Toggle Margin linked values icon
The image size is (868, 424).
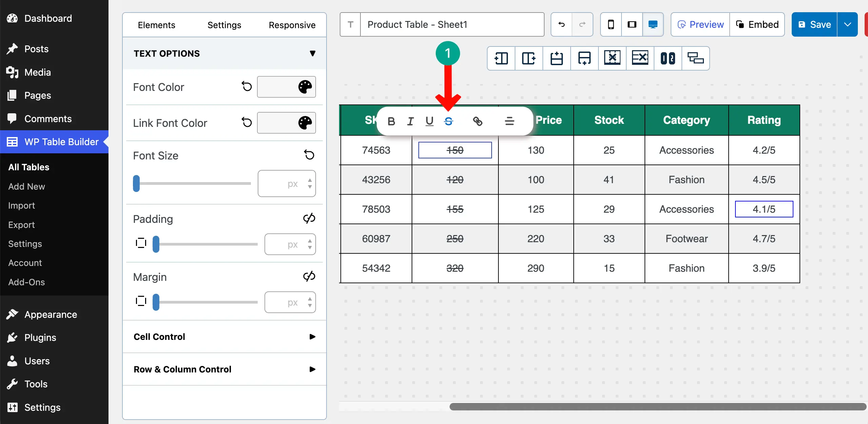(x=309, y=276)
